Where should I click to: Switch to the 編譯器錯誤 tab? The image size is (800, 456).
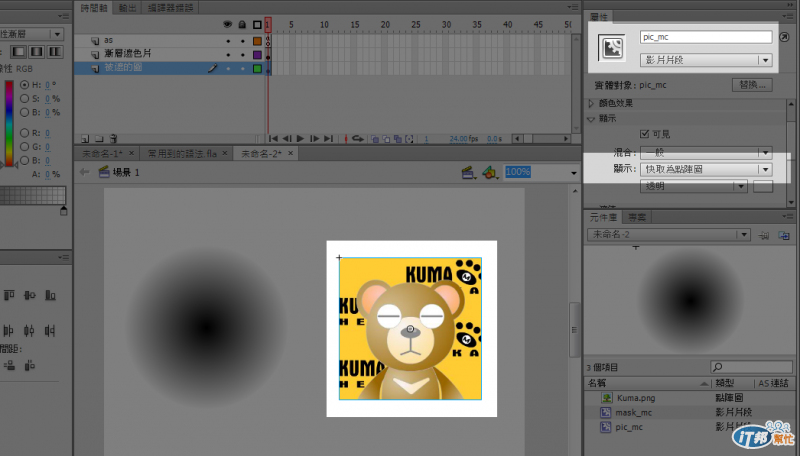[x=170, y=8]
